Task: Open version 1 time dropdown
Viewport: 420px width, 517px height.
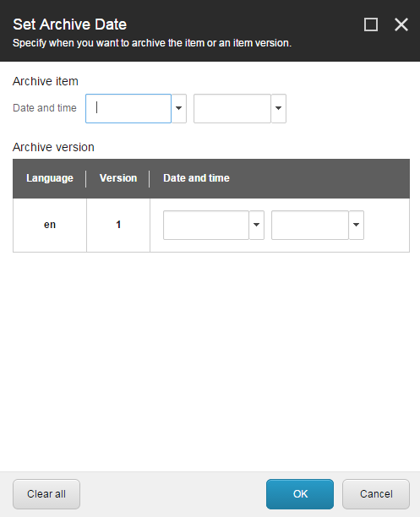Action: [357, 226]
